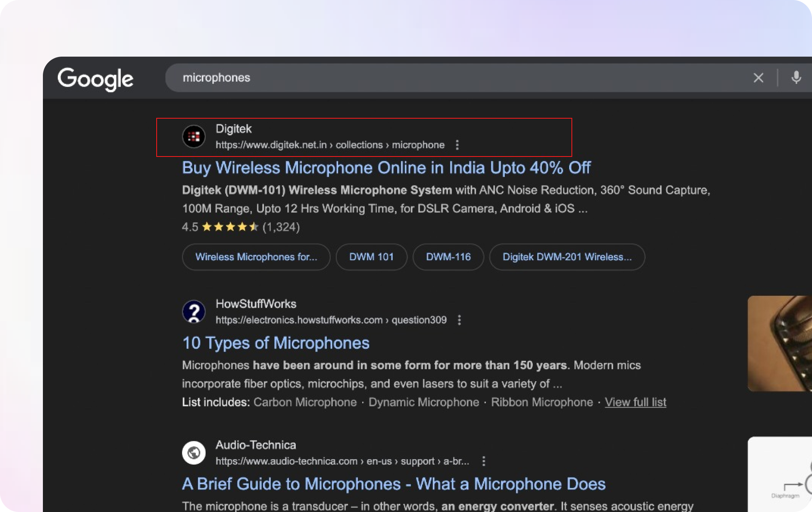812x512 pixels.
Task: Click the 'HowStuffWorks' site name
Action: pyautogui.click(x=256, y=304)
